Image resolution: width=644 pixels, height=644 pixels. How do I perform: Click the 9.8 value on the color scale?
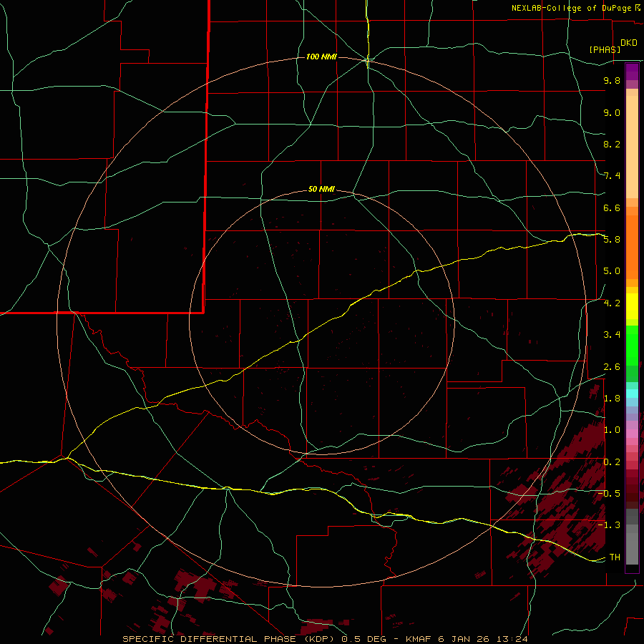tap(612, 80)
